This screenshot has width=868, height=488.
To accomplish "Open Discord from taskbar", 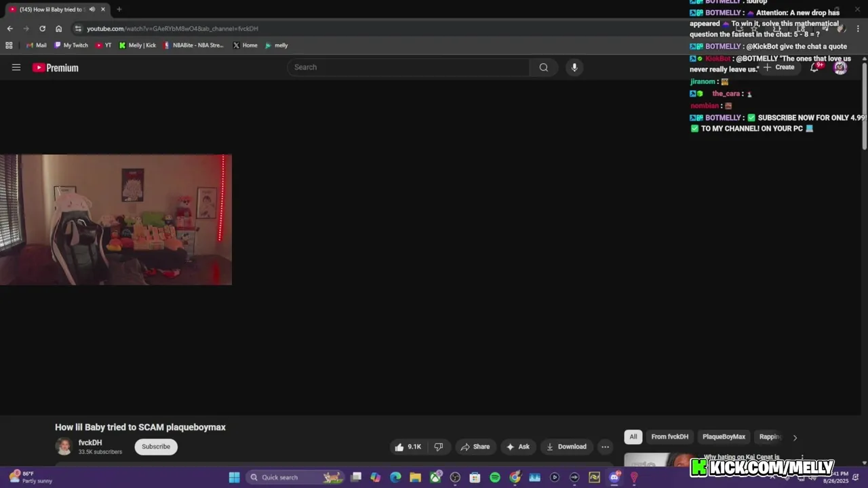I will click(614, 477).
